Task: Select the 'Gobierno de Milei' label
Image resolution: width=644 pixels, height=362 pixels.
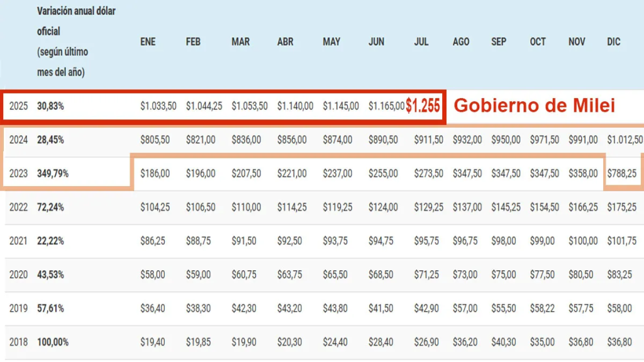Action: (534, 106)
